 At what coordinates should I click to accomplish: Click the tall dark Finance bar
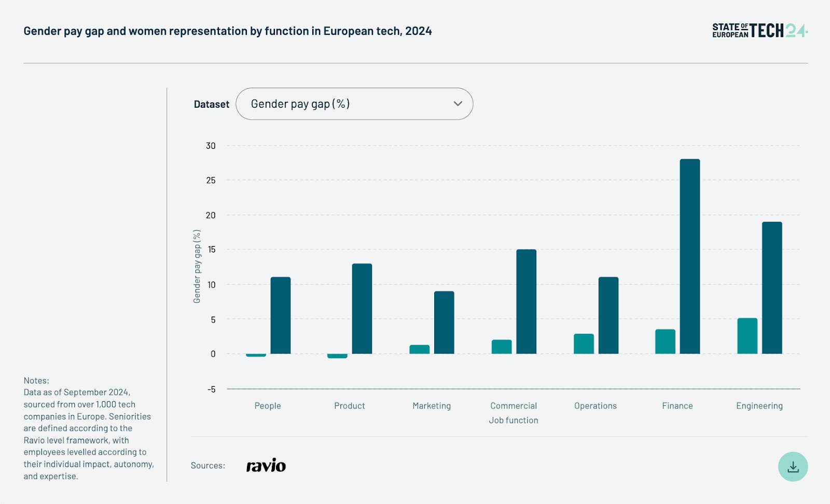click(x=689, y=257)
